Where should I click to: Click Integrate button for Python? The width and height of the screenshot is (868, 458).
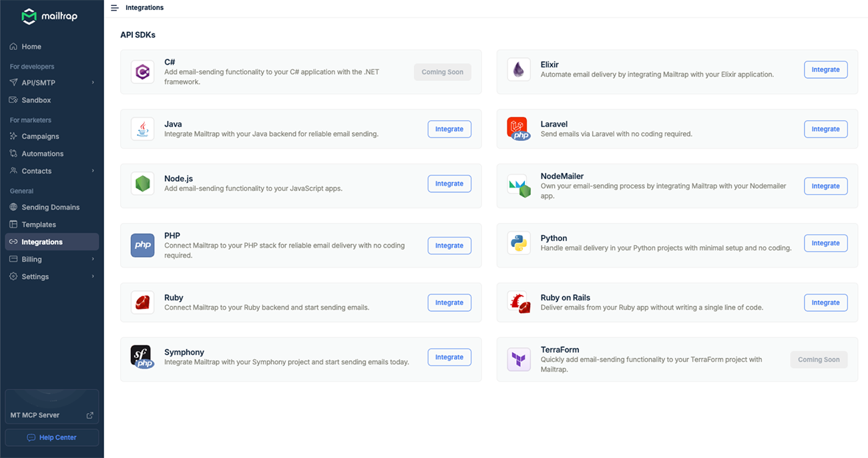pyautogui.click(x=826, y=243)
